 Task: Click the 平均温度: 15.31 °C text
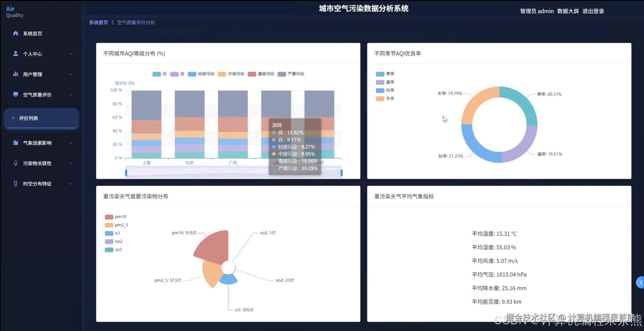coord(494,234)
